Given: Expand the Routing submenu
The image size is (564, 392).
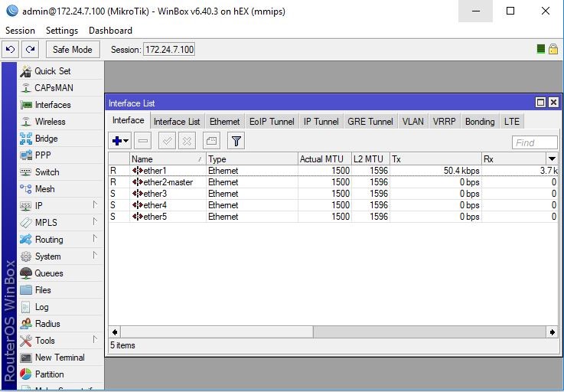Looking at the screenshot, I should (96, 239).
